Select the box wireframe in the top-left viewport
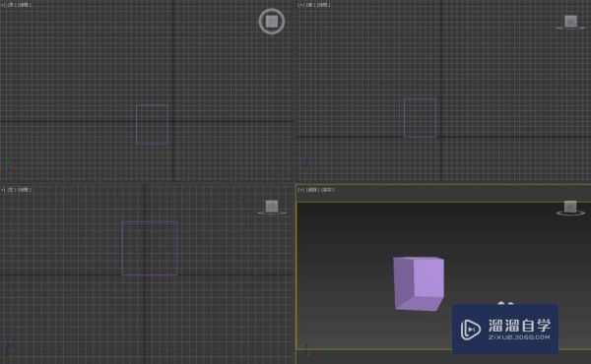The width and height of the screenshot is (591, 364). pyautogui.click(x=153, y=125)
